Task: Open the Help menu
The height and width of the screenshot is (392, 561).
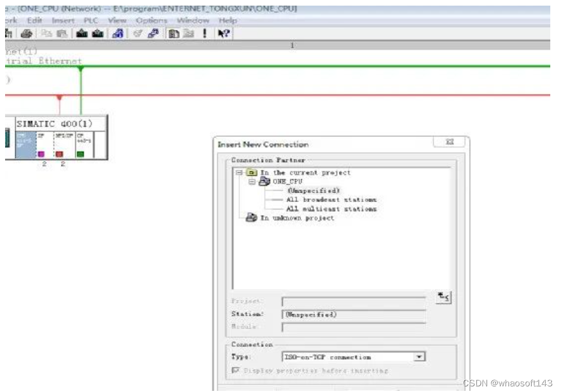Action: click(228, 20)
